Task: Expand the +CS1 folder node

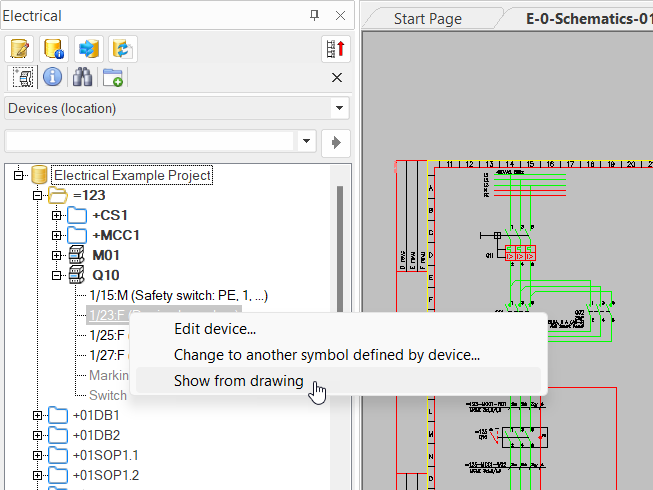Action: pyautogui.click(x=58, y=215)
